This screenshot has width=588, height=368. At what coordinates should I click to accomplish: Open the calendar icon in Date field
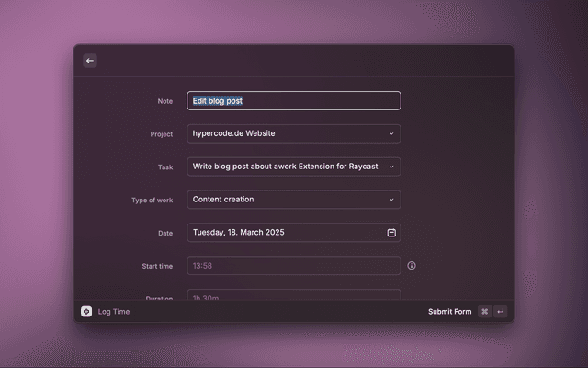[x=391, y=233]
